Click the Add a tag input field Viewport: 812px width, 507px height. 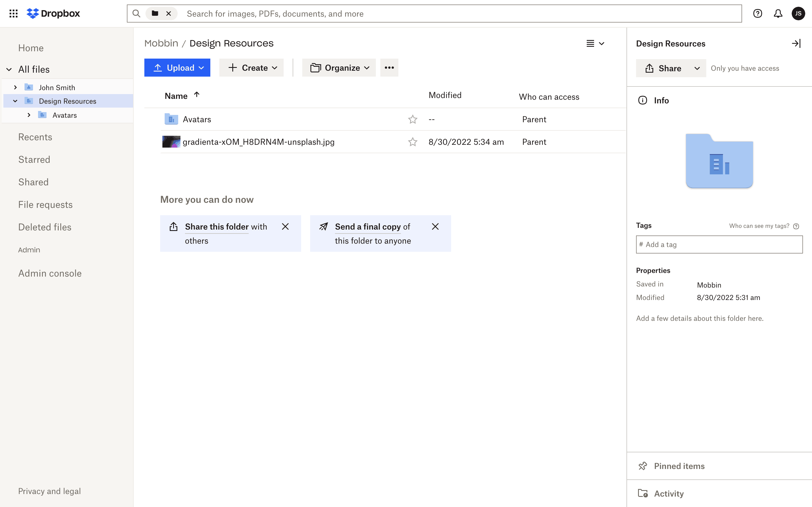tap(719, 244)
